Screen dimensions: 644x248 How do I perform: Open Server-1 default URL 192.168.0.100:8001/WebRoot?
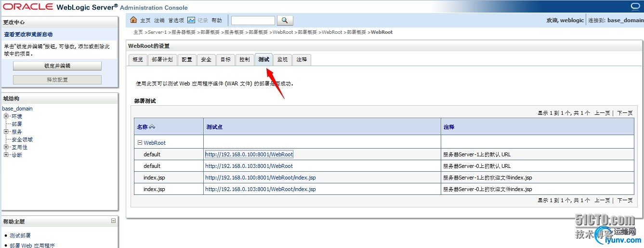(249, 154)
